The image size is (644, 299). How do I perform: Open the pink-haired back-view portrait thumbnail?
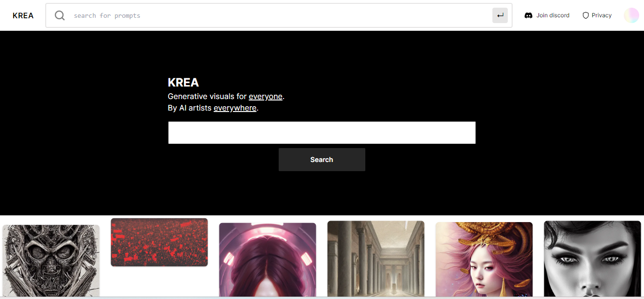tap(268, 260)
